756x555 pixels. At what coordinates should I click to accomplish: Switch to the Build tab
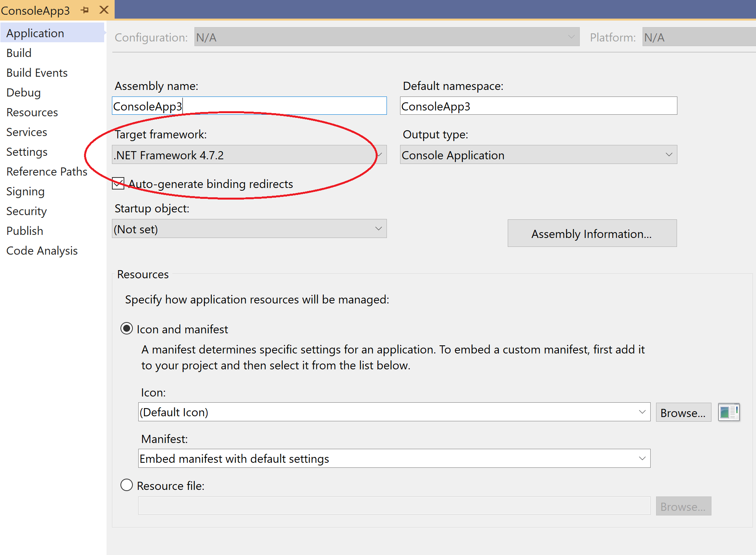(19, 53)
